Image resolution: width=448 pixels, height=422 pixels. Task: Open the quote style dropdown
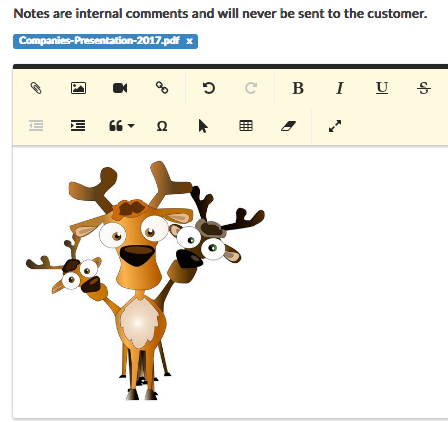tap(122, 126)
